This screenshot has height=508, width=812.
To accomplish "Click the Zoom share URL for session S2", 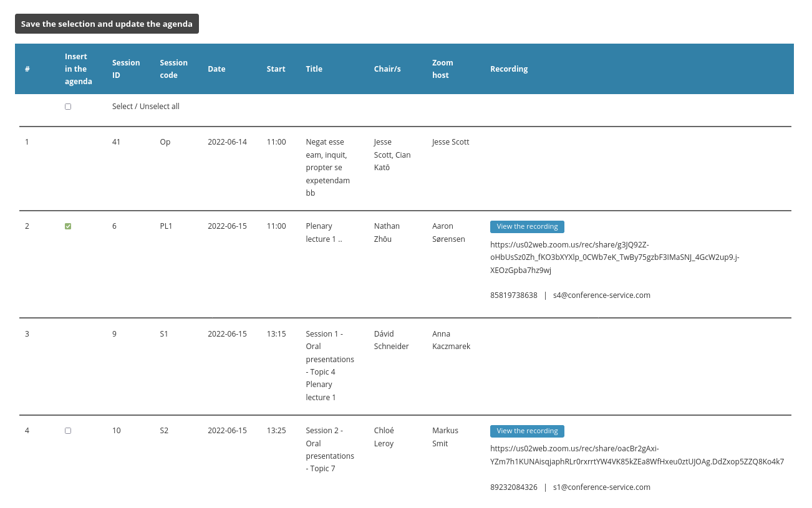I will click(x=636, y=456).
